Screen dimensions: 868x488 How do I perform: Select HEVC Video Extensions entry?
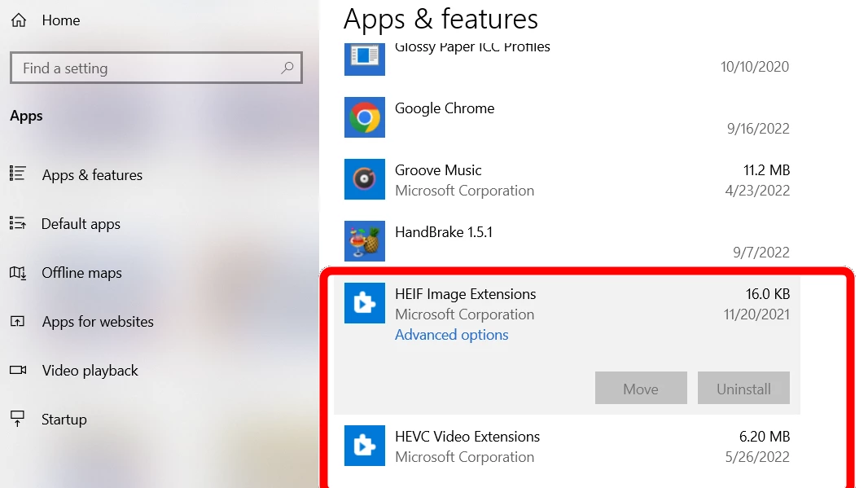click(x=567, y=446)
